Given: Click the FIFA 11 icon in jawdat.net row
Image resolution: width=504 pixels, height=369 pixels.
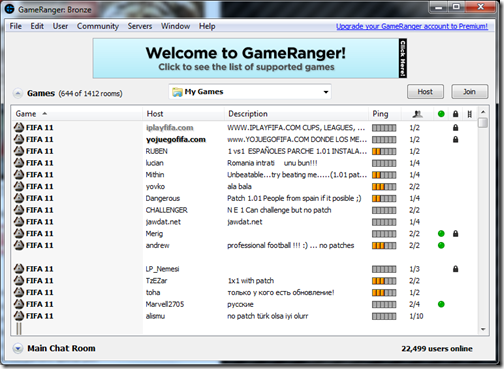Looking at the screenshot, I should point(19,221).
